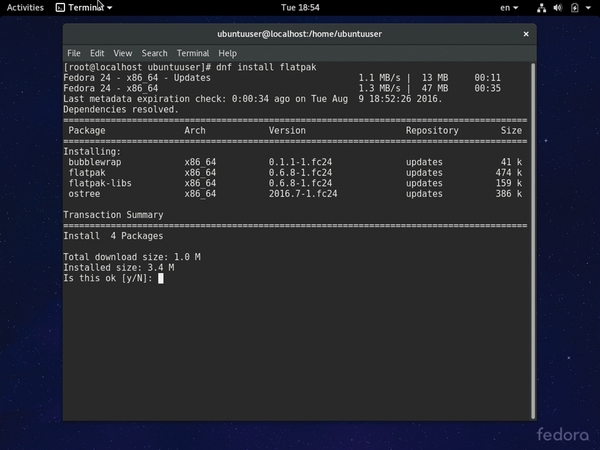Open the en keyboard language dropdown
This screenshot has height=450, width=600.
tap(511, 7)
